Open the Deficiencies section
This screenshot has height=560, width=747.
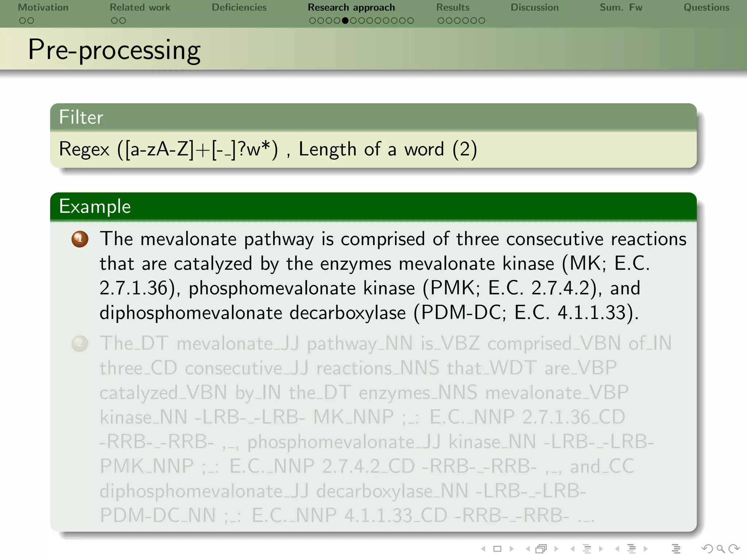tap(239, 7)
